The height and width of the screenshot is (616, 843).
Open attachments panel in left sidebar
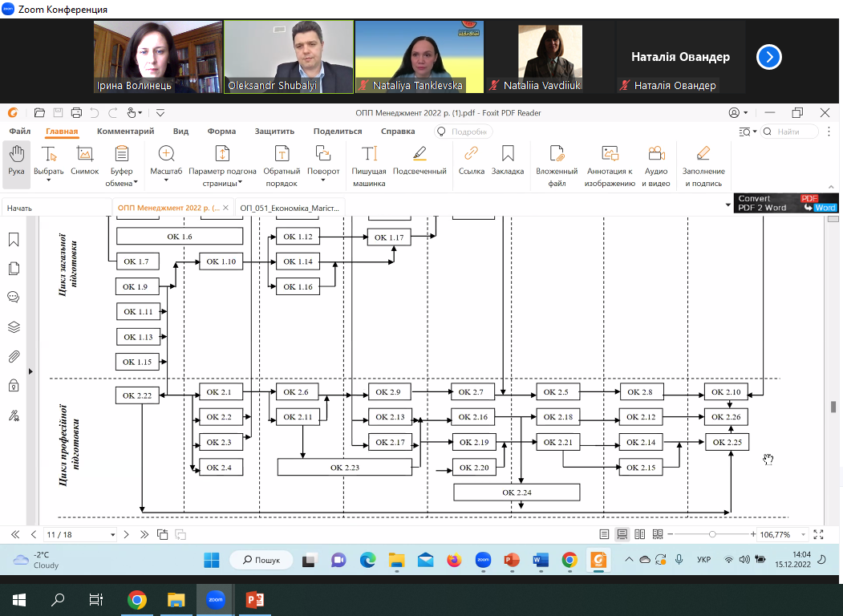[14, 356]
